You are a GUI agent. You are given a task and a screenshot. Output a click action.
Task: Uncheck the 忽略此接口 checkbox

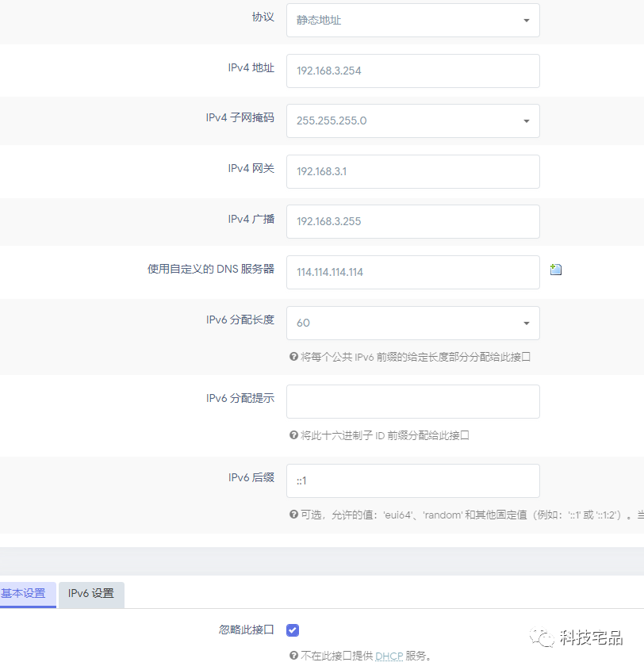pos(293,629)
